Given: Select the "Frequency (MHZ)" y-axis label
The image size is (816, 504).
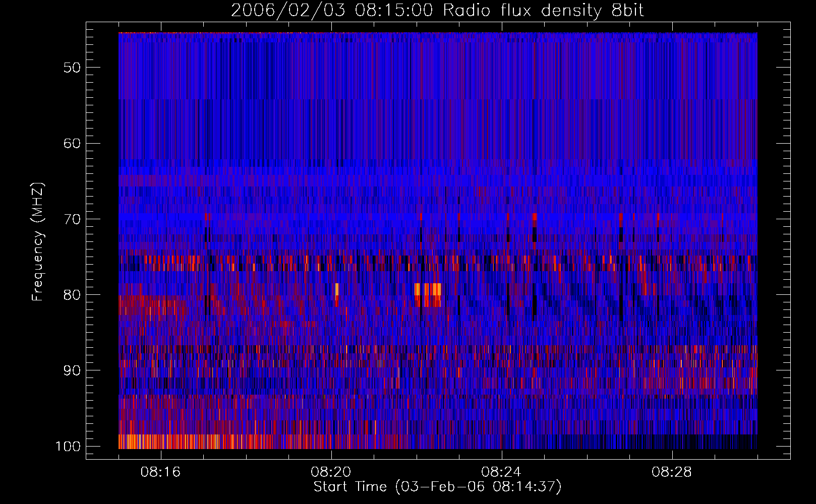Looking at the screenshot, I should (38, 241).
